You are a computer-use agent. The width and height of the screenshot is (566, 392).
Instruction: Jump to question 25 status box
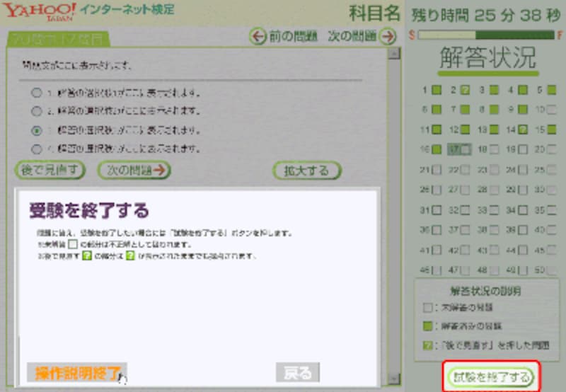[552, 170]
